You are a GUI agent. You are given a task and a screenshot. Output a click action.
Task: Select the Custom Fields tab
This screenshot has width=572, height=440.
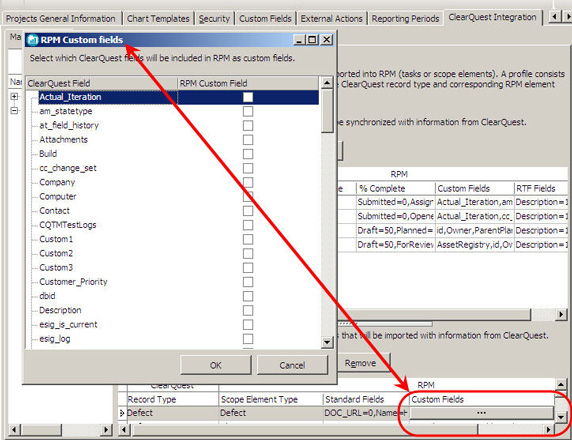tap(265, 18)
